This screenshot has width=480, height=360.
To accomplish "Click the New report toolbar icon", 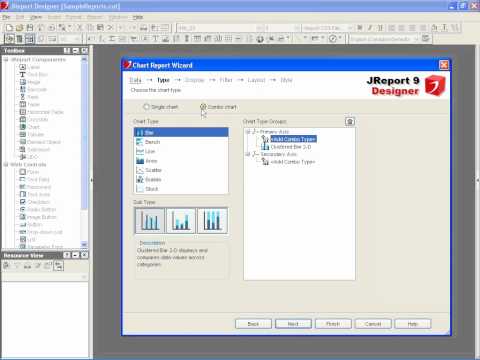I will pos(9,28).
